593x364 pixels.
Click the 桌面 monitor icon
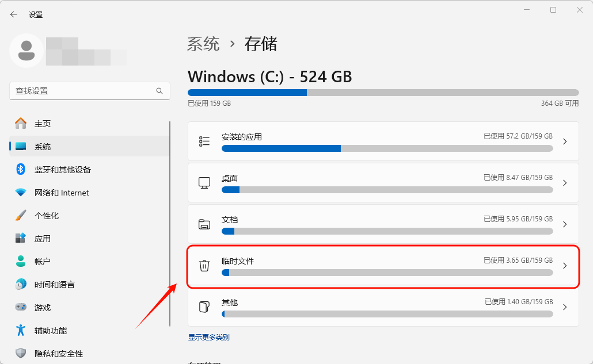[x=204, y=183]
